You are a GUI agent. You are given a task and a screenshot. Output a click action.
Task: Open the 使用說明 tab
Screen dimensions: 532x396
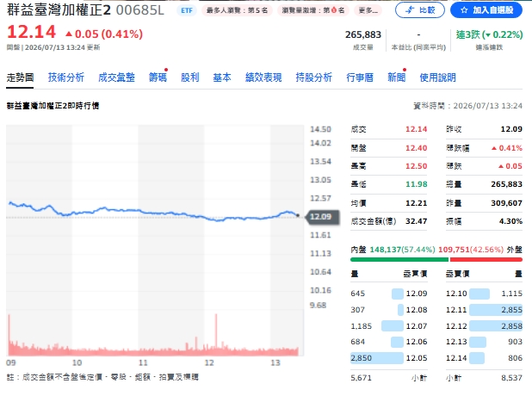437,77
